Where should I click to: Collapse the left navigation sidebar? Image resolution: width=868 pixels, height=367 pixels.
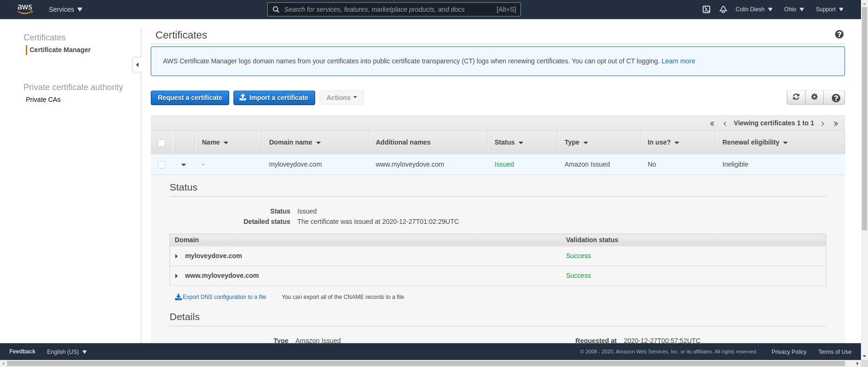(137, 65)
